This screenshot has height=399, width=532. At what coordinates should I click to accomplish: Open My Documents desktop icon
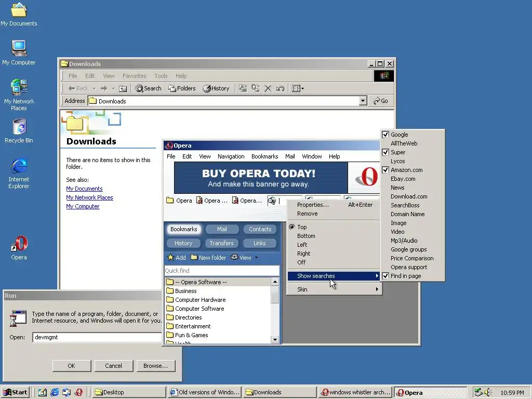point(19,14)
